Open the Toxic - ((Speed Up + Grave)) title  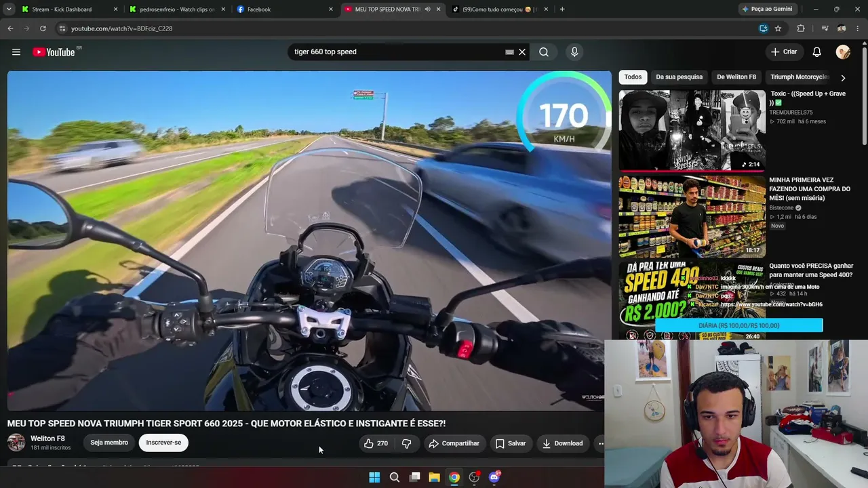[808, 98]
